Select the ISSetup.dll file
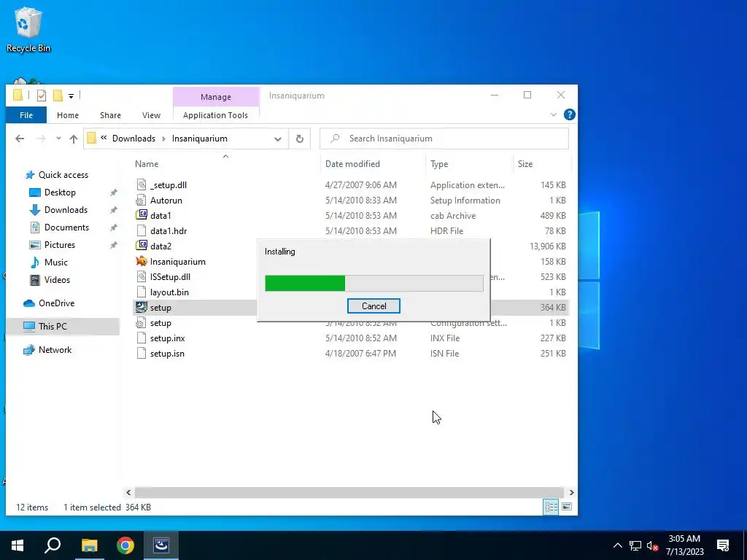Screen dimensions: 747x560 point(170,276)
